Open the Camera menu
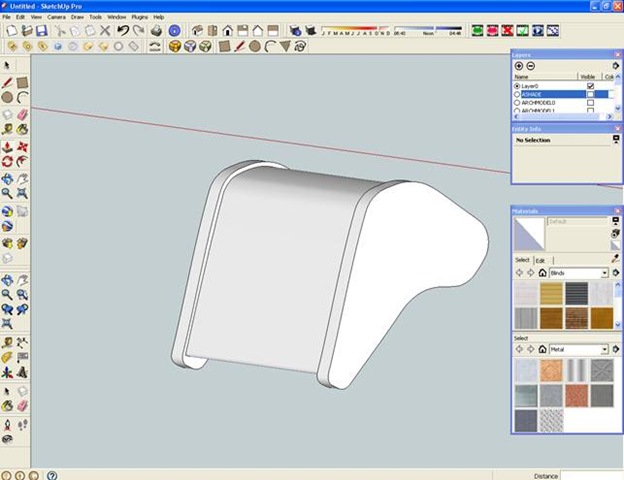 [x=55, y=17]
